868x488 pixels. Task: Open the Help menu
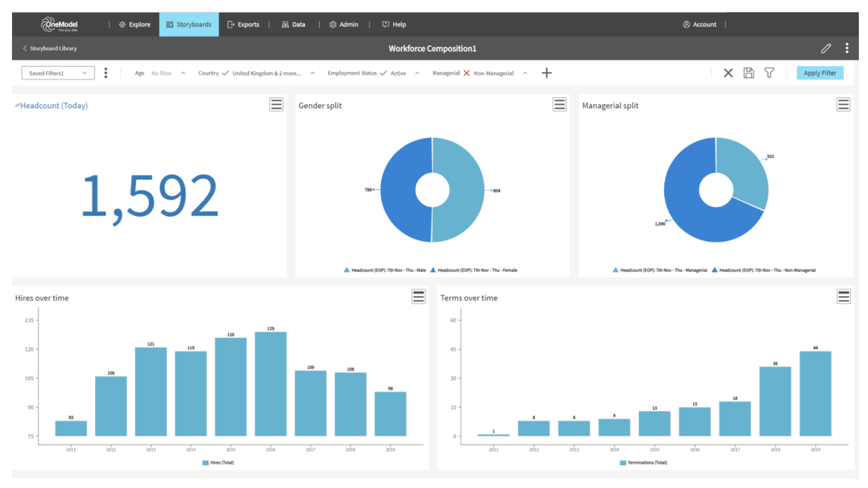(x=394, y=25)
